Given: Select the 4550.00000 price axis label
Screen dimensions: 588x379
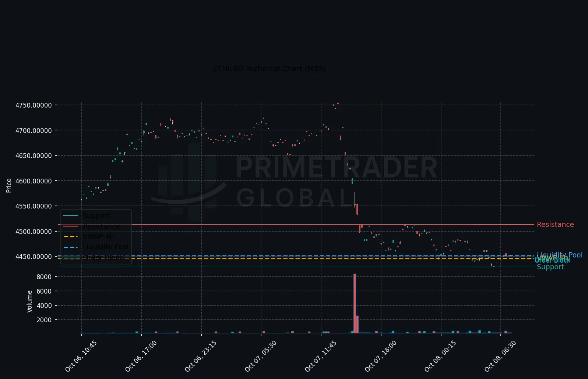Looking at the screenshot, I should click(34, 206).
